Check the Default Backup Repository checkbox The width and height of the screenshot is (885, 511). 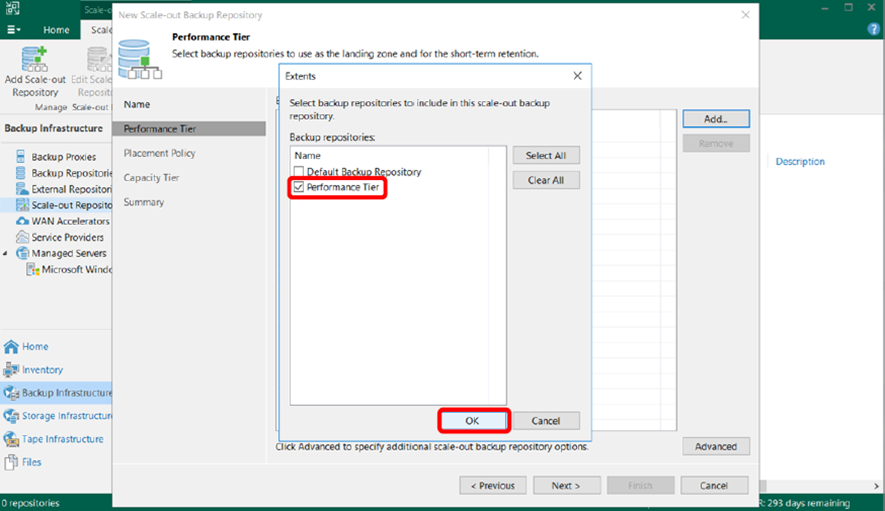coord(299,172)
